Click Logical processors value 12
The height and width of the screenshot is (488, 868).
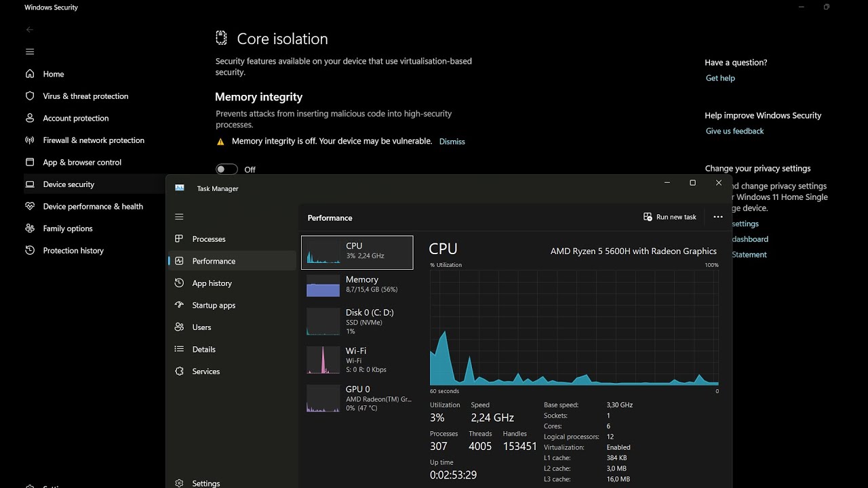click(x=610, y=437)
